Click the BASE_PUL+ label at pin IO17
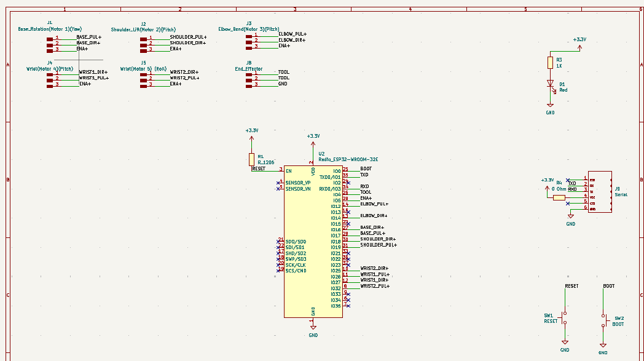This screenshot has width=644, height=361. [373, 233]
